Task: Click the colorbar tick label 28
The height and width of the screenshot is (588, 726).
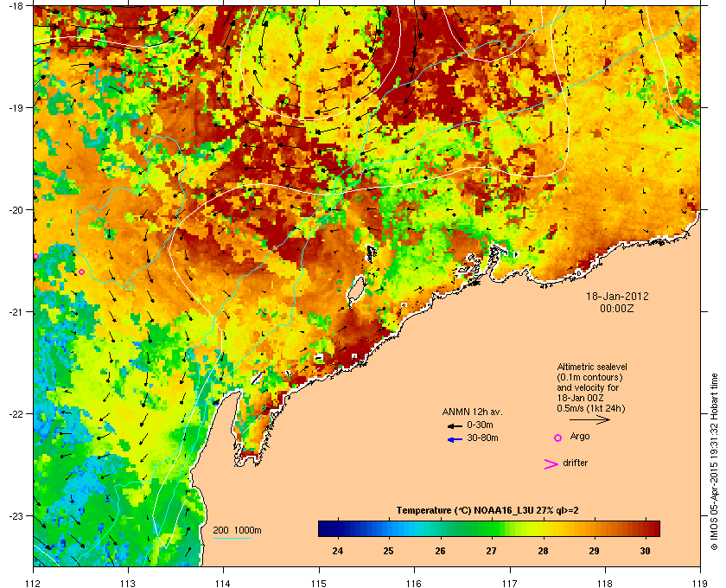Action: tap(543, 551)
